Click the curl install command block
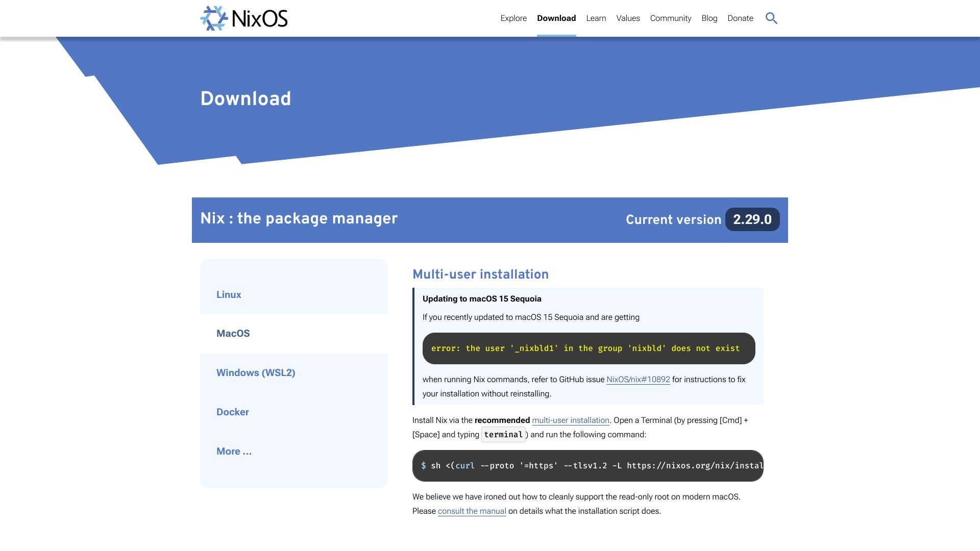The height and width of the screenshot is (551, 980). click(588, 466)
